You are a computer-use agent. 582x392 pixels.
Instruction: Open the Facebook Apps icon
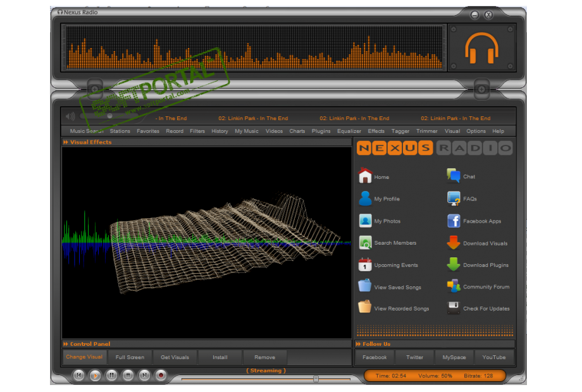(x=454, y=221)
